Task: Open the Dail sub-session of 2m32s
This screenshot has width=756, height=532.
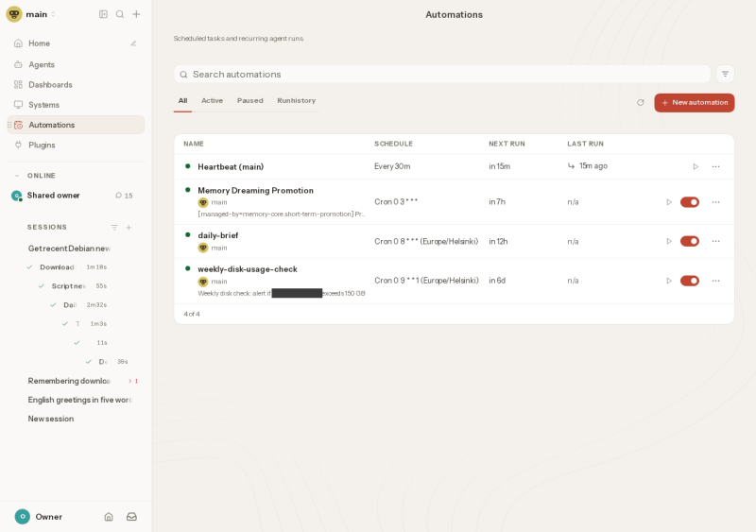Action: click(70, 305)
